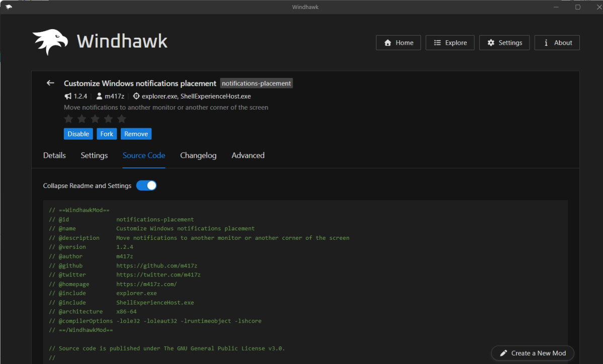Viewport: 603px width, 364px height.
Task: Click the target processes crosshair icon
Action: (x=136, y=96)
